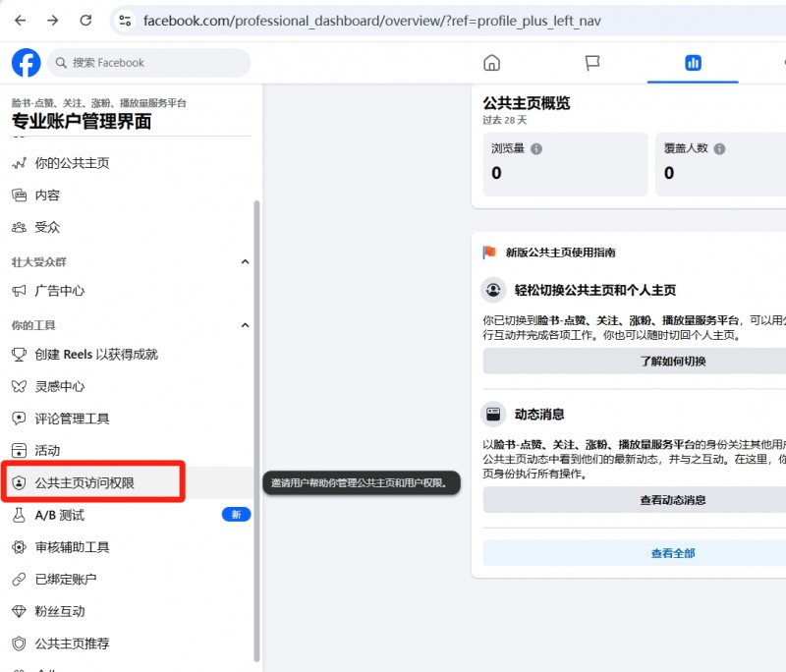The image size is (786, 672).
Task: Click the 了解如何切换 button
Action: point(673,362)
